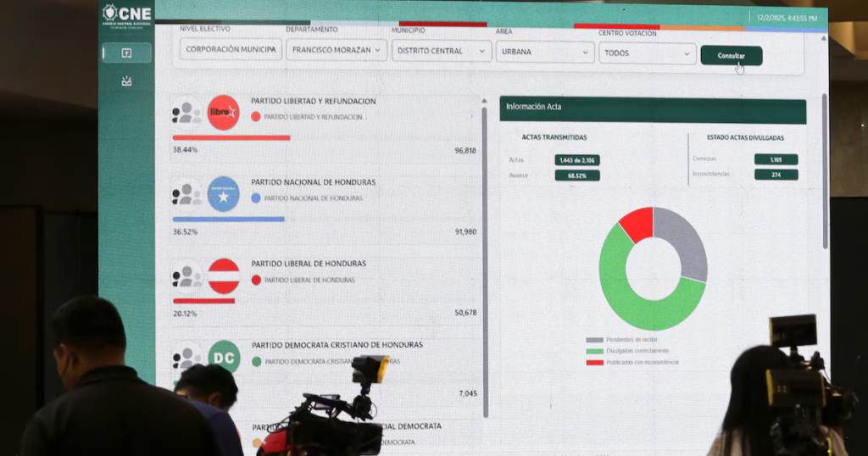Click the CNE logo in the sidebar
This screenshot has height=456, width=868.
pos(126,14)
